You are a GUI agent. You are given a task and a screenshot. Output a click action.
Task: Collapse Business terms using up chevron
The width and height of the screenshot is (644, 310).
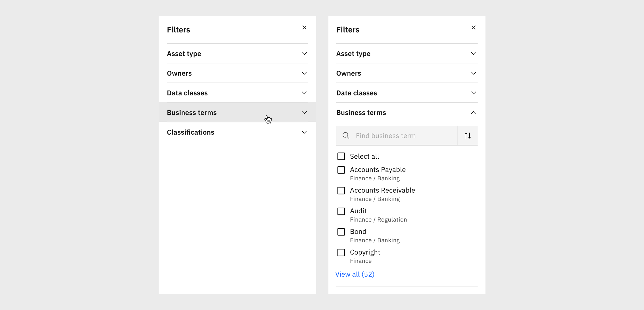click(473, 112)
